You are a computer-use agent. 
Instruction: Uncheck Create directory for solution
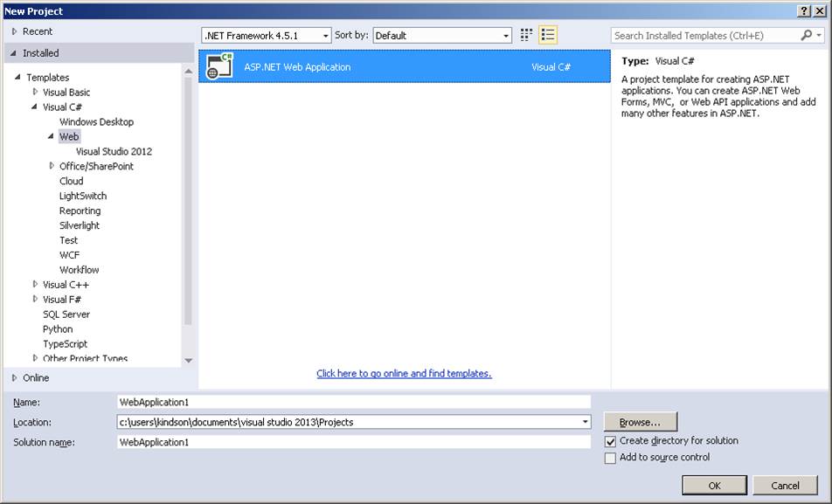coord(610,441)
